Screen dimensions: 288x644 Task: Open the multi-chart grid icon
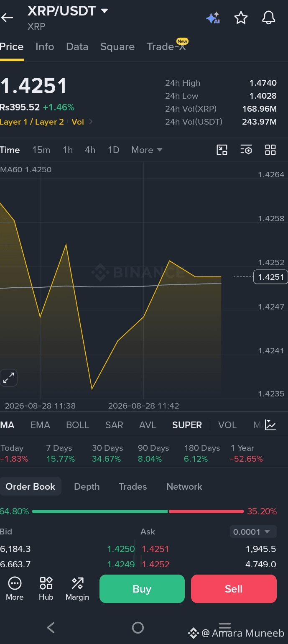click(x=270, y=150)
